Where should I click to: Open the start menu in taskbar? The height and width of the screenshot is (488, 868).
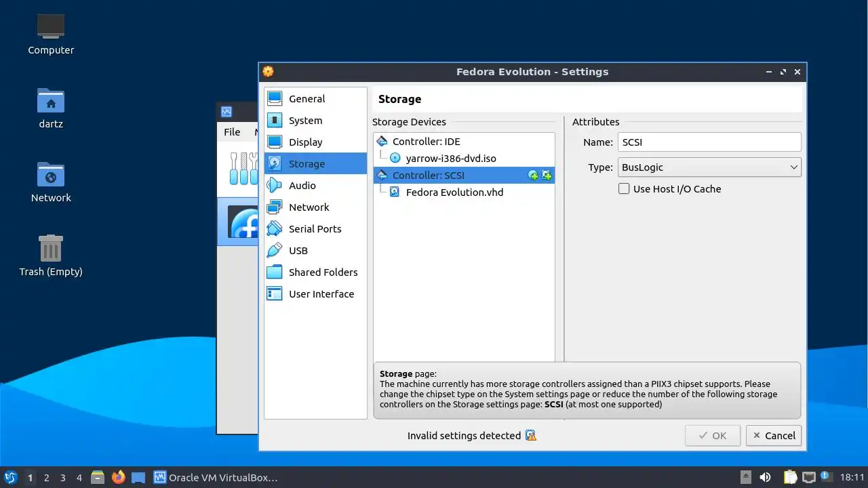[x=11, y=477]
